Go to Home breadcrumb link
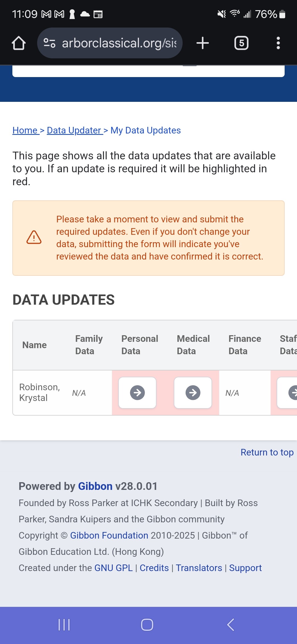The height and width of the screenshot is (644, 297). tap(25, 130)
